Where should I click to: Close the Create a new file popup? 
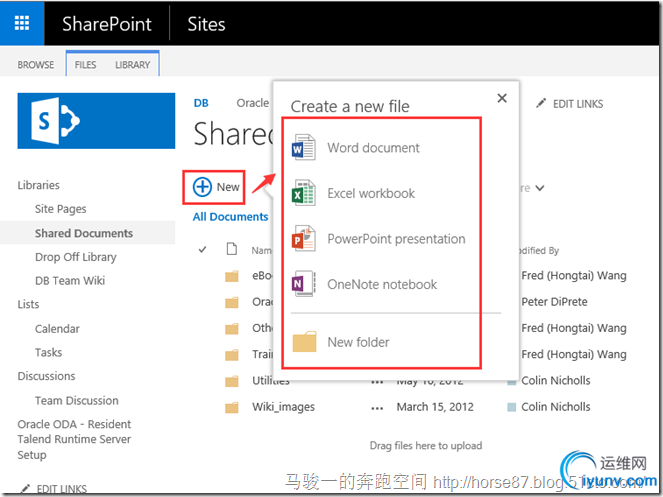tap(502, 98)
